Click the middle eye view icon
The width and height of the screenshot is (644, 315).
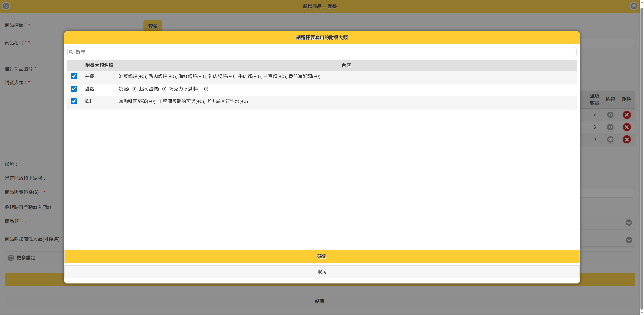click(x=610, y=127)
